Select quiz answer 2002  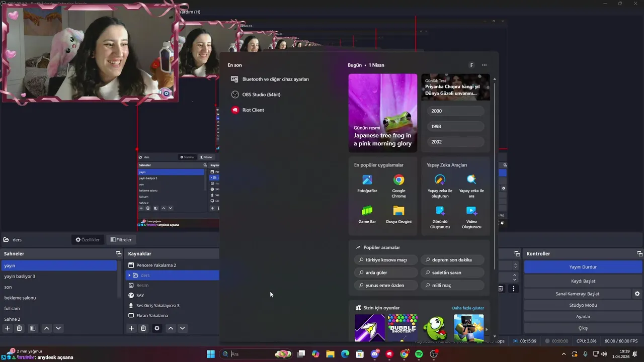point(455,142)
